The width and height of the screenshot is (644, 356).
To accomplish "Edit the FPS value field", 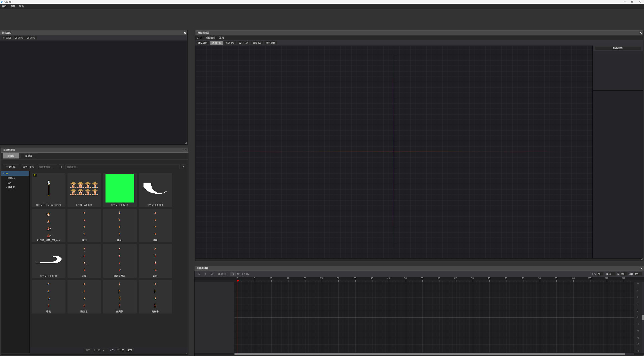I will [x=600, y=274].
